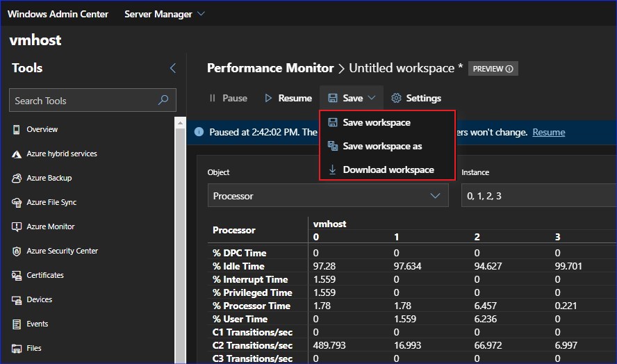Image resolution: width=617 pixels, height=364 pixels.
Task: Click the PREVIEW badge
Action: (493, 69)
